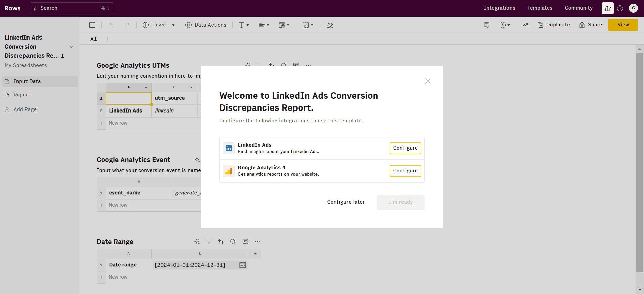Open the Insert menu

tap(159, 25)
